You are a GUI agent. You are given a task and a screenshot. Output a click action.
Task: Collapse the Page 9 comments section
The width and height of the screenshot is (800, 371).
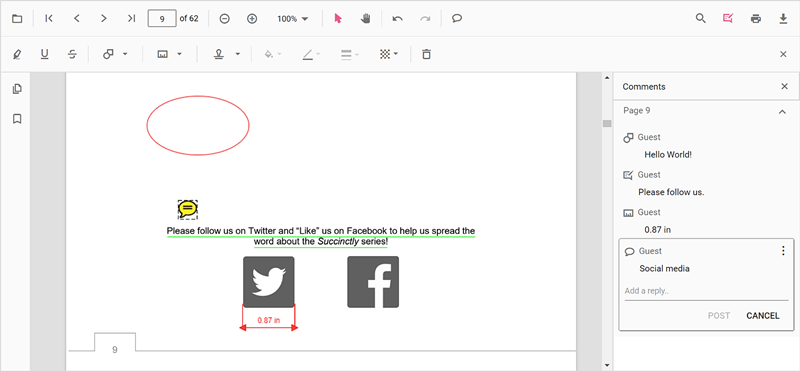click(x=782, y=112)
